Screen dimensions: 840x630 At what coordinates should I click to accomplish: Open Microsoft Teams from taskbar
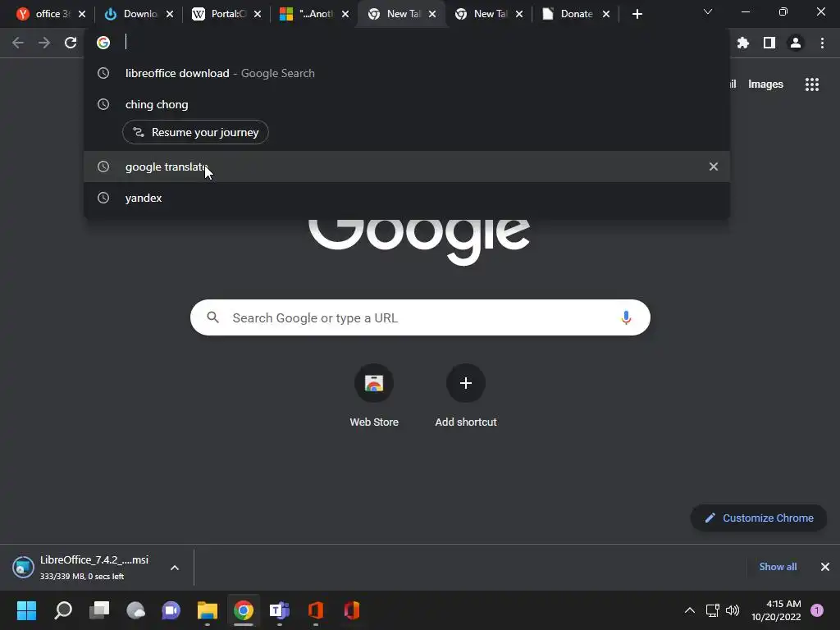[x=280, y=610]
